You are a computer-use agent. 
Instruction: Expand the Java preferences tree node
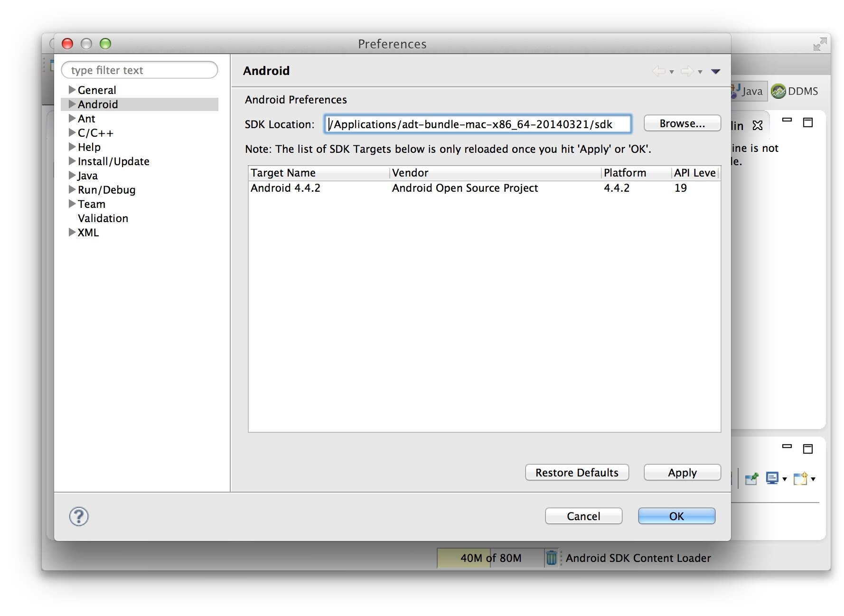click(x=72, y=175)
